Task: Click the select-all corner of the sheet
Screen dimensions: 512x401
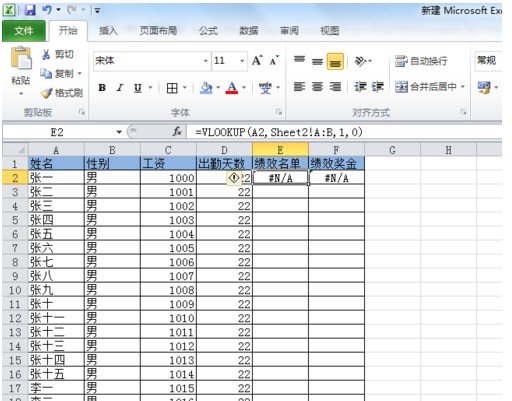Action: point(15,150)
